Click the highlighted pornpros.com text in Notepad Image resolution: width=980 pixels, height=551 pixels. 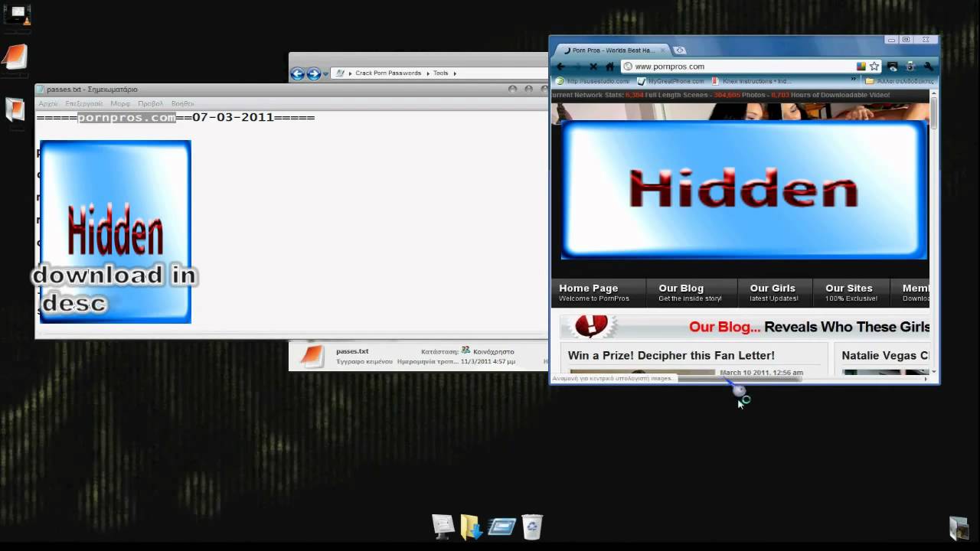point(127,117)
